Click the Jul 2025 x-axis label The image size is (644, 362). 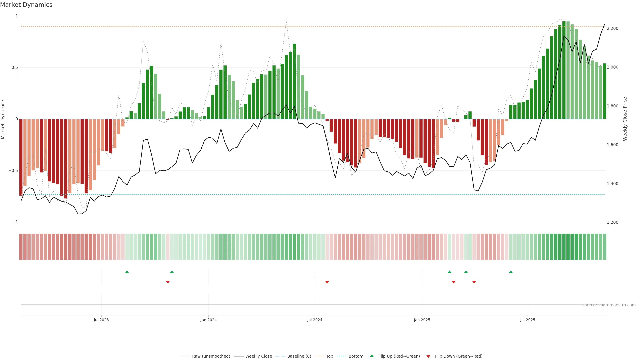tap(527, 320)
